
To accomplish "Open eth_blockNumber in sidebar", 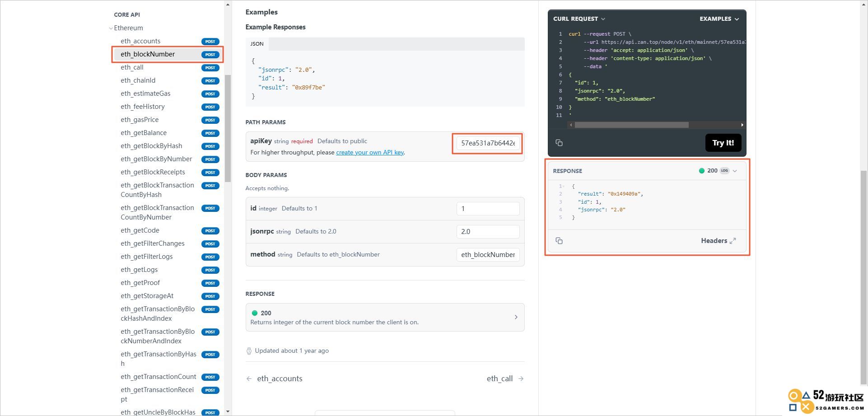I will tap(167, 54).
